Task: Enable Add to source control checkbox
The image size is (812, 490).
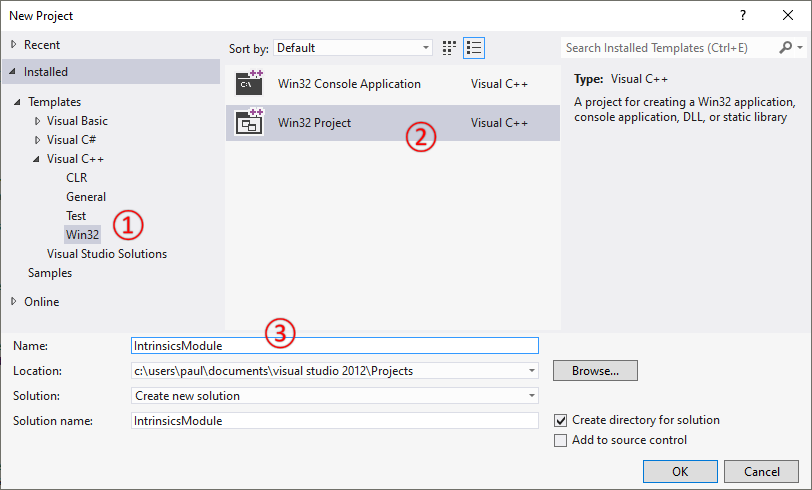Action: click(560, 440)
